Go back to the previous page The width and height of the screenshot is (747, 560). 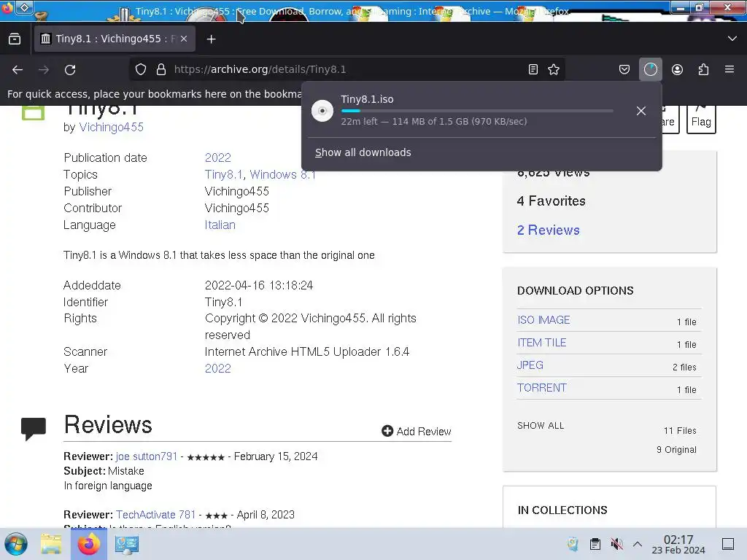pos(18,69)
